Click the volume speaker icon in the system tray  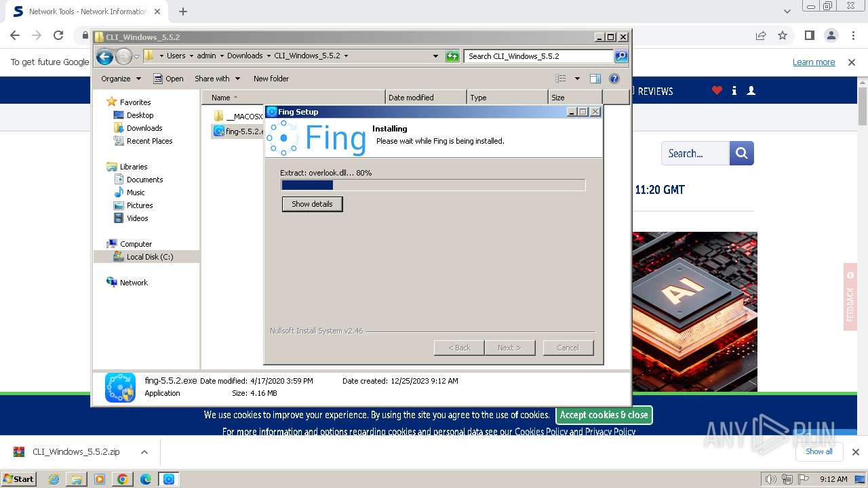click(770, 479)
